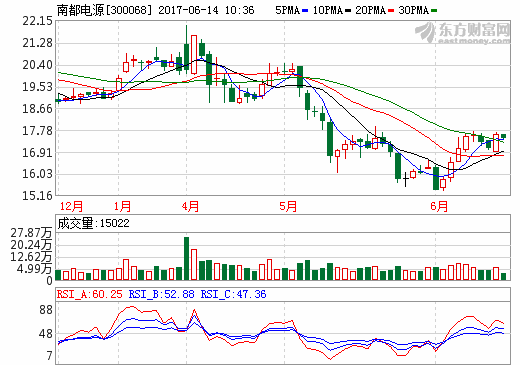Click the RSI_B:52.88 indicator label
Image resolution: width=520 pixels, height=365 pixels.
pos(161,294)
